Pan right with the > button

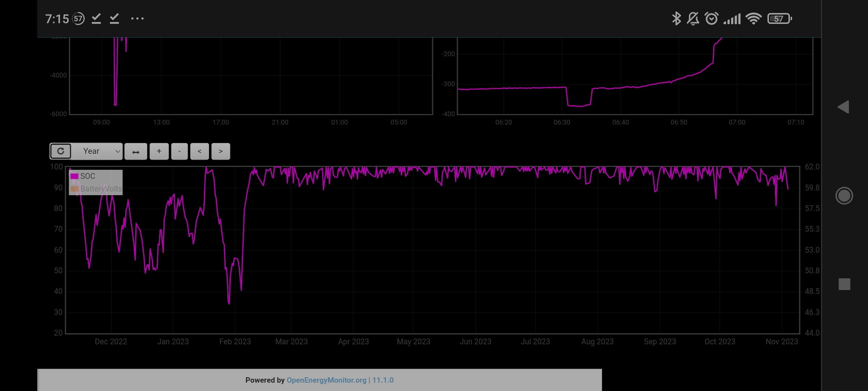[221, 151]
